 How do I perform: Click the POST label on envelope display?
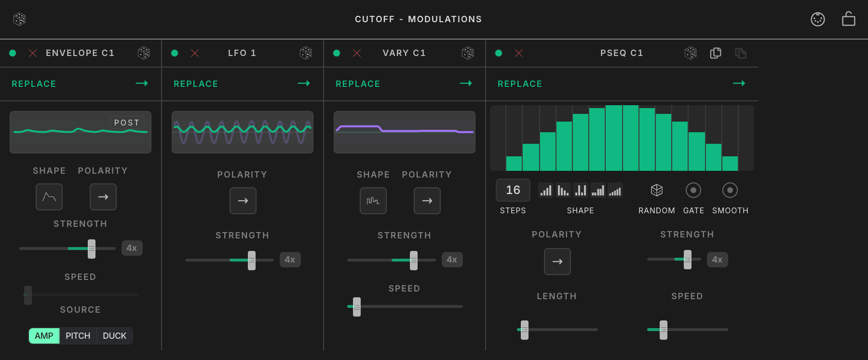(127, 123)
